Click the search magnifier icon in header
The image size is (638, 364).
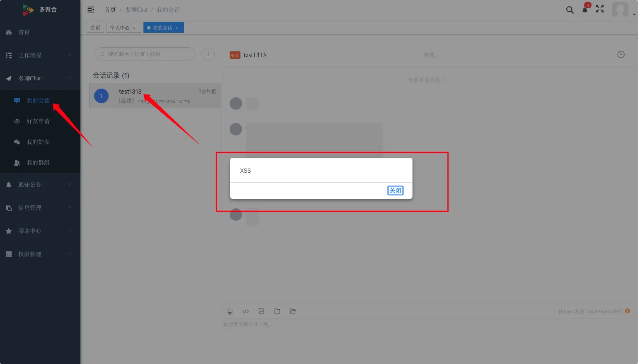click(x=570, y=10)
